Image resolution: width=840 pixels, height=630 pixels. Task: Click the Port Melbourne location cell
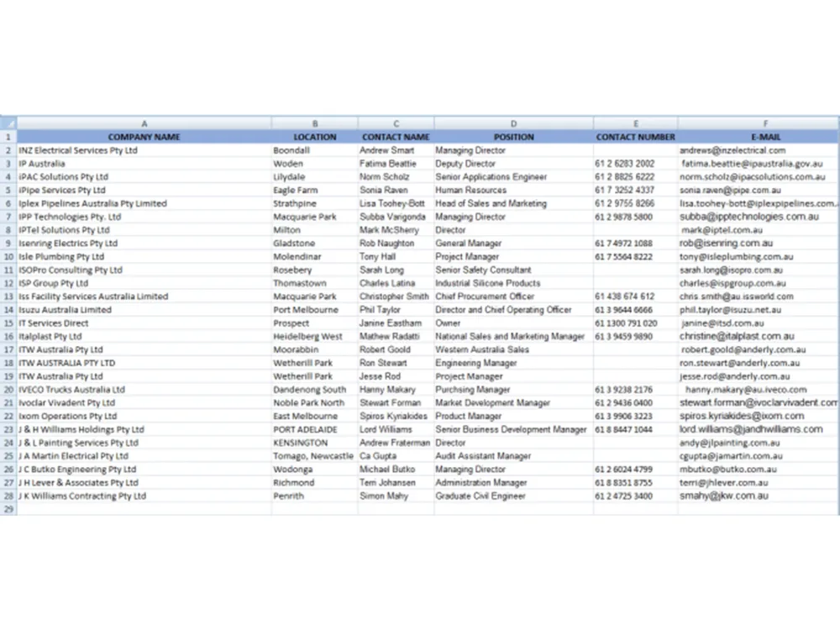(x=315, y=310)
